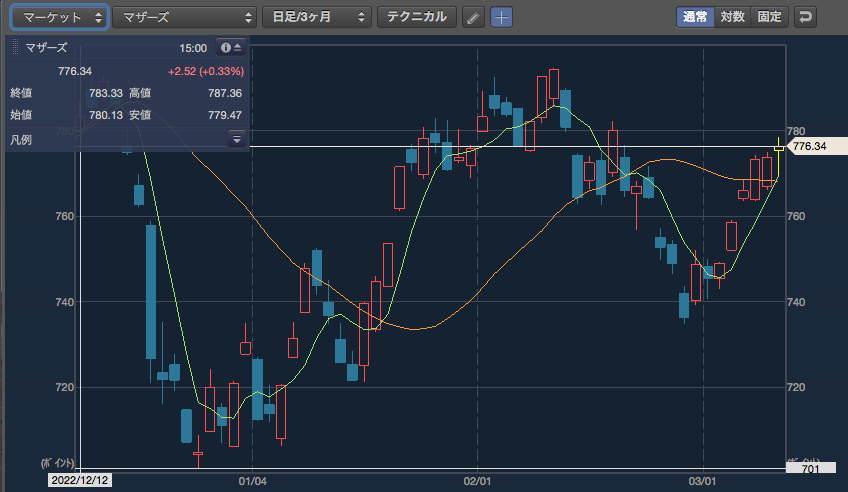The height and width of the screenshot is (492, 848).
Task: Click the 15:00 time in info panel
Action: pos(193,48)
